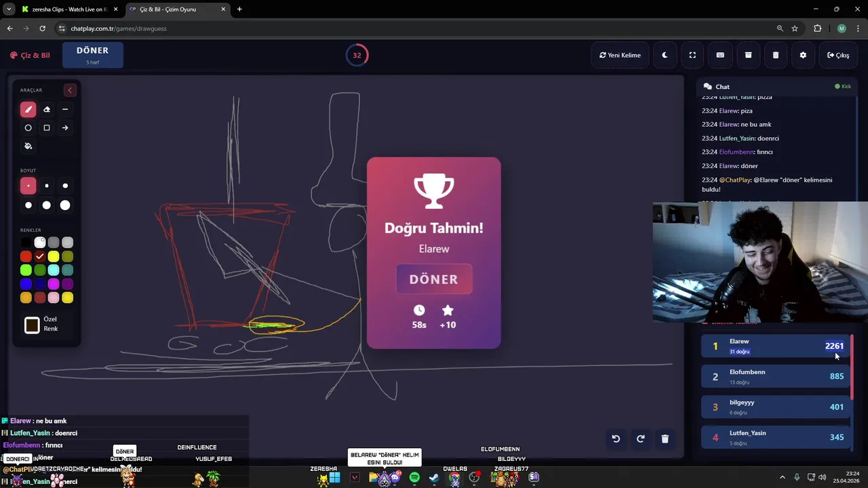Click the archive box icon in toolbar

pos(748,55)
